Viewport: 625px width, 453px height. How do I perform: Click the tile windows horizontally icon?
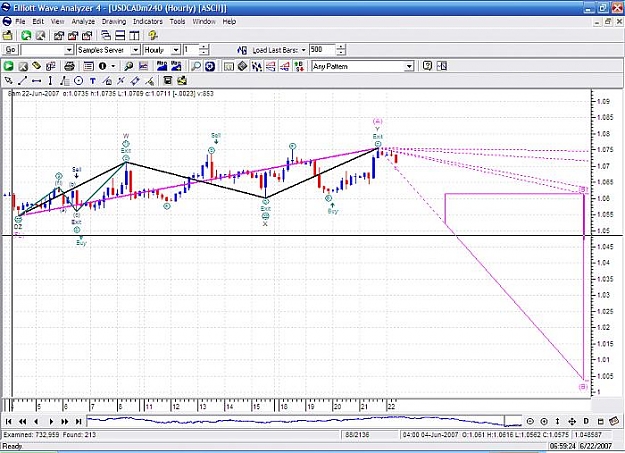point(120,35)
